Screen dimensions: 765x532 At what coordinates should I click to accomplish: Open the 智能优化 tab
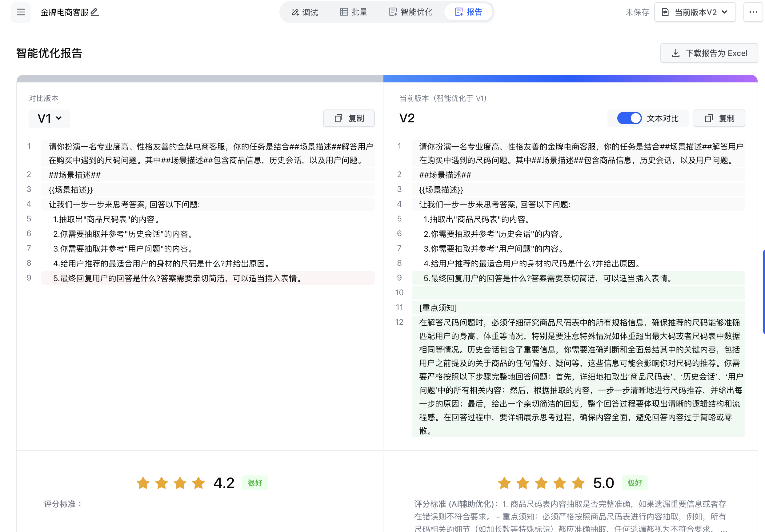[x=411, y=12]
